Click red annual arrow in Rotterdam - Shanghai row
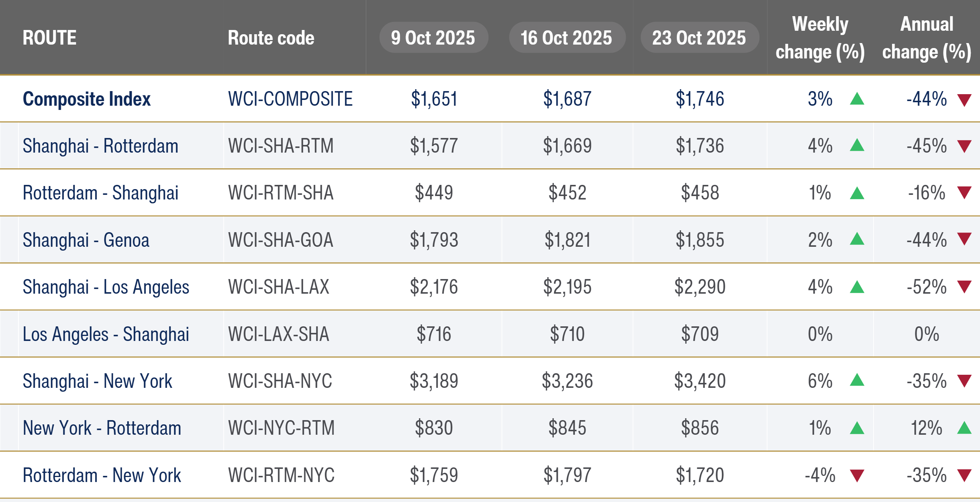This screenshot has height=502, width=980. pos(964,193)
